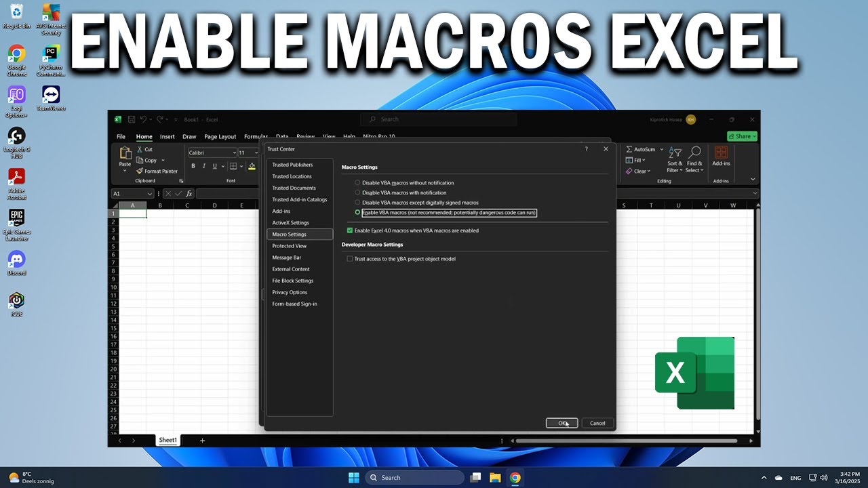
Task: Click the horizontal scrollbar at sheet bottom
Action: pyautogui.click(x=627, y=441)
